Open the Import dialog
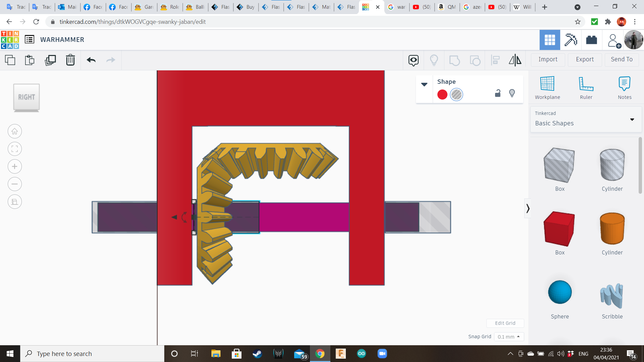Image resolution: width=644 pixels, height=362 pixels. tap(548, 59)
